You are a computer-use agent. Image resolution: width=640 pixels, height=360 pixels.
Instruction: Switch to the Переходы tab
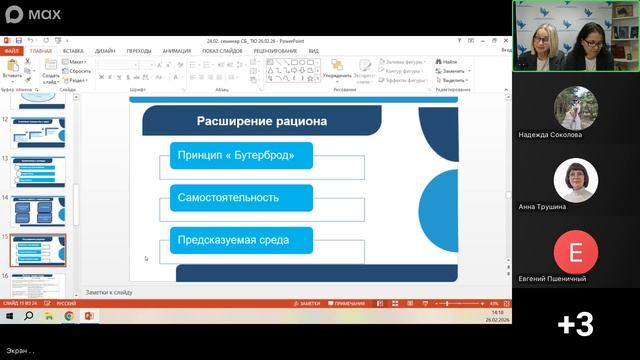pyautogui.click(x=139, y=51)
